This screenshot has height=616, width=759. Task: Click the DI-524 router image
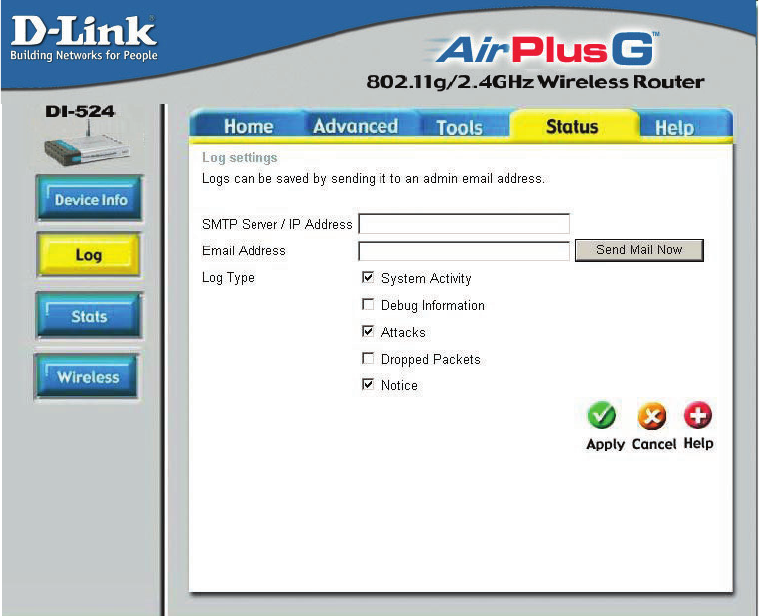pyautogui.click(x=87, y=146)
